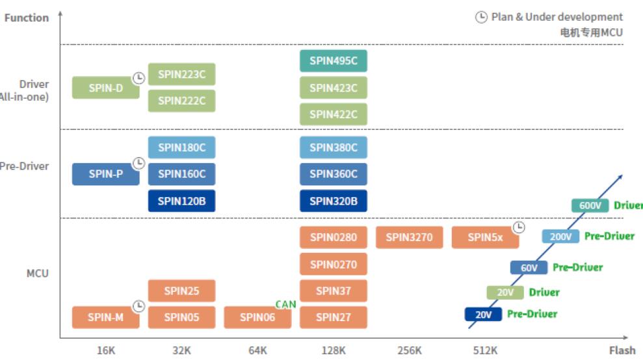643x364 pixels.
Task: Click the clock icon beside SPIN-M
Action: (138, 306)
